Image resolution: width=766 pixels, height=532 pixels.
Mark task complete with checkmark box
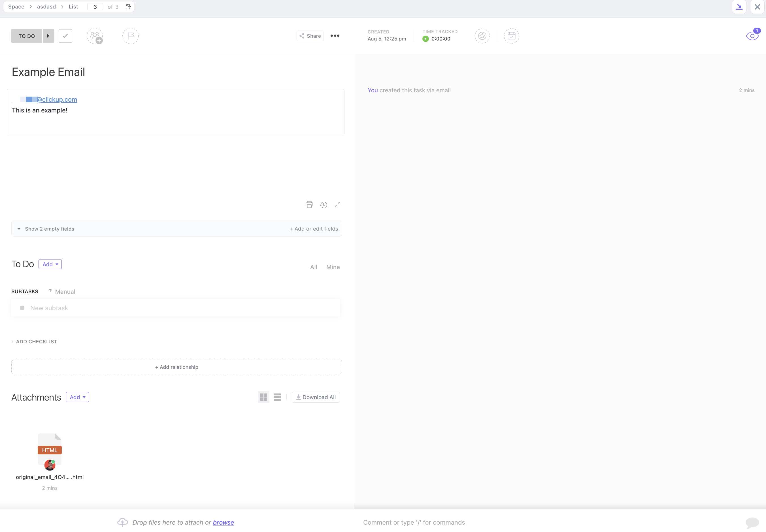(x=65, y=36)
